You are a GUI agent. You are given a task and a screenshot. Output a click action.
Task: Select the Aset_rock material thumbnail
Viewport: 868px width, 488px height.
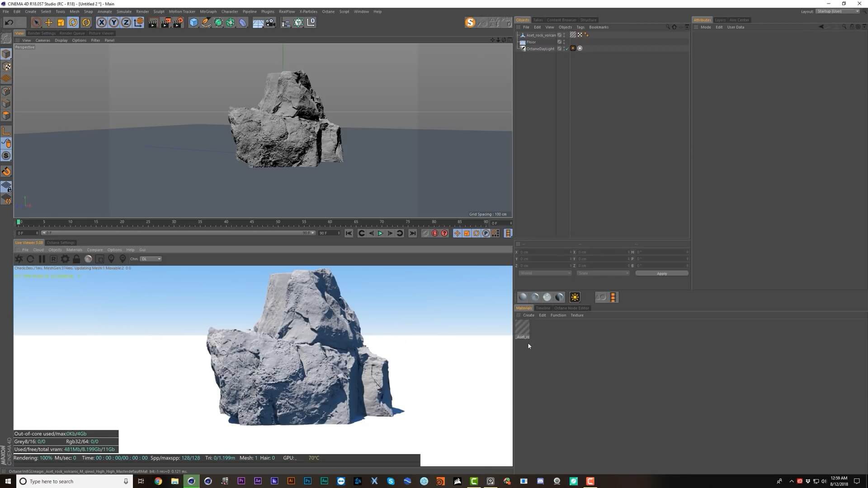pos(523,328)
